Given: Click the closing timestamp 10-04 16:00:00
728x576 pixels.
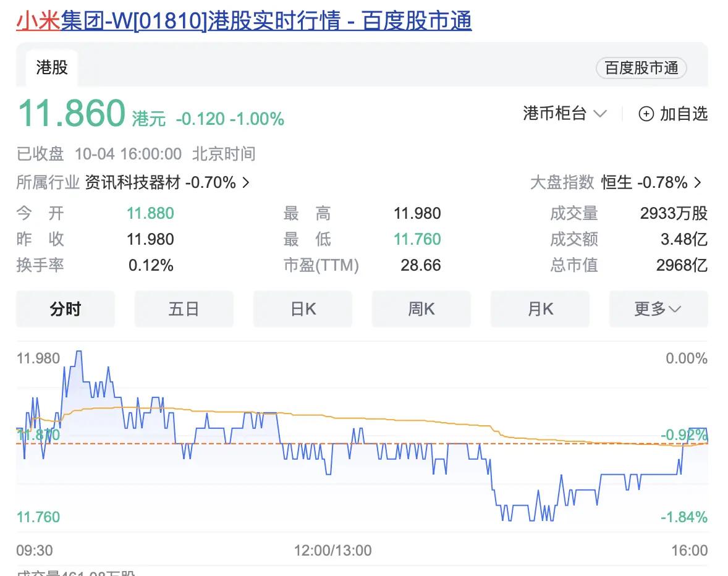Looking at the screenshot, I should 128,154.
